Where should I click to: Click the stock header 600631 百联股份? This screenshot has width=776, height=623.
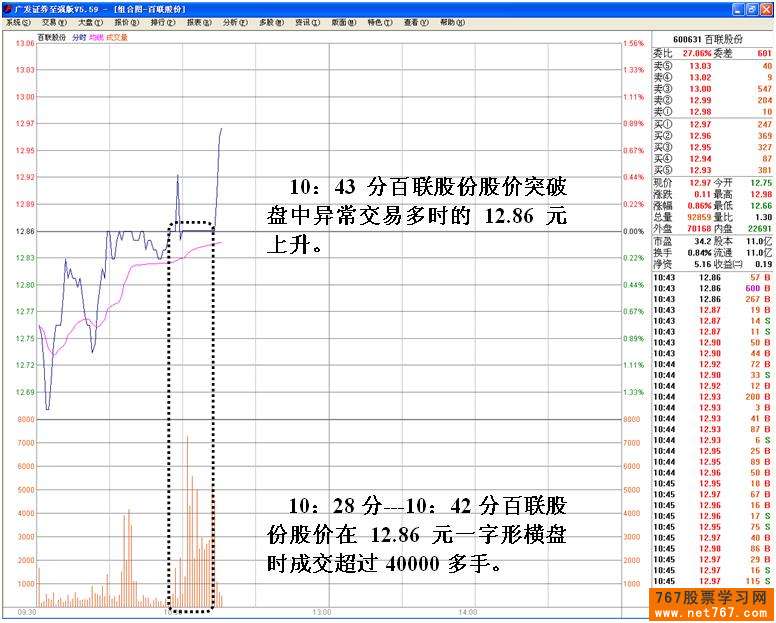[x=708, y=39]
